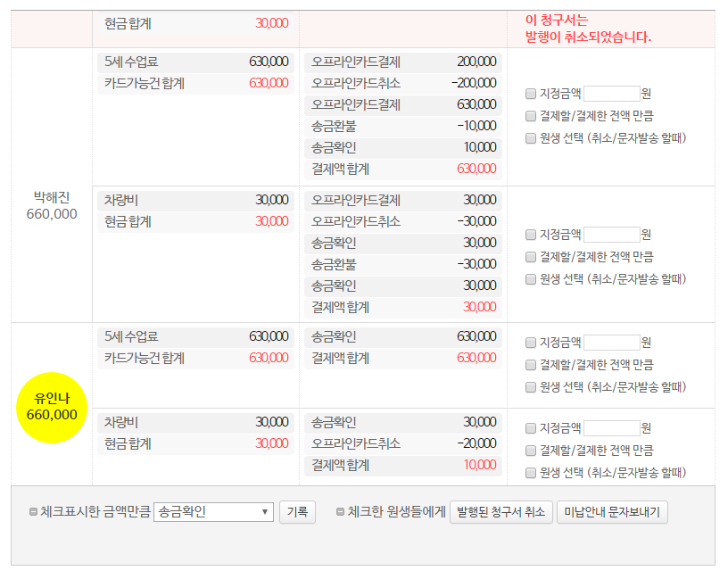The width and height of the screenshot is (728, 571).
Task: Focus the 지정금액 amount field for 유인나 차량비
Action: (611, 428)
